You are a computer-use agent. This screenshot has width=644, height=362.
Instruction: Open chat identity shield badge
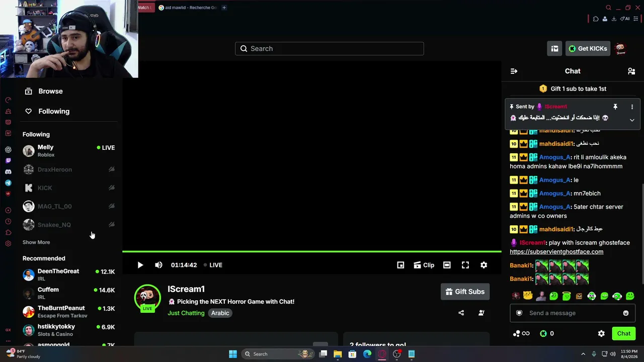(x=520, y=313)
